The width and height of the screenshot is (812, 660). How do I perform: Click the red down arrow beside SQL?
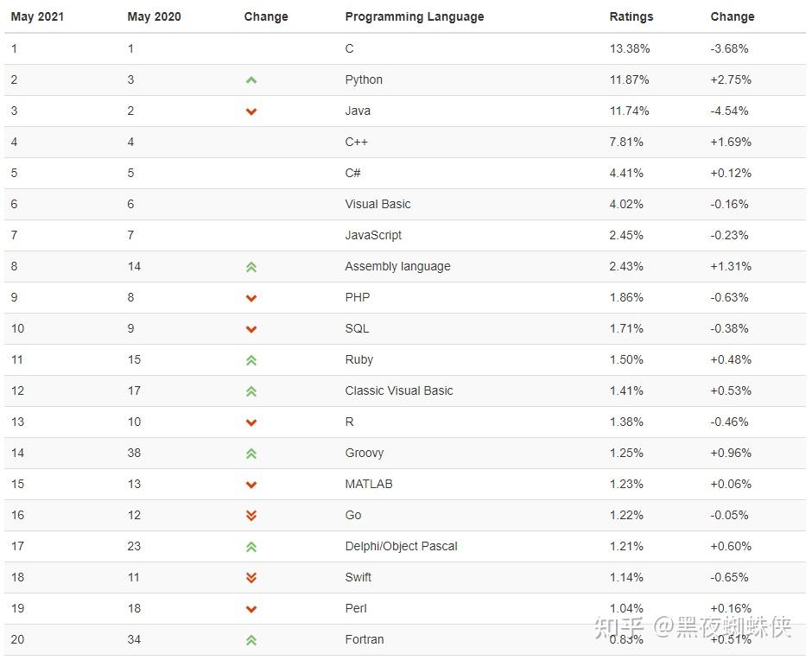click(x=251, y=329)
